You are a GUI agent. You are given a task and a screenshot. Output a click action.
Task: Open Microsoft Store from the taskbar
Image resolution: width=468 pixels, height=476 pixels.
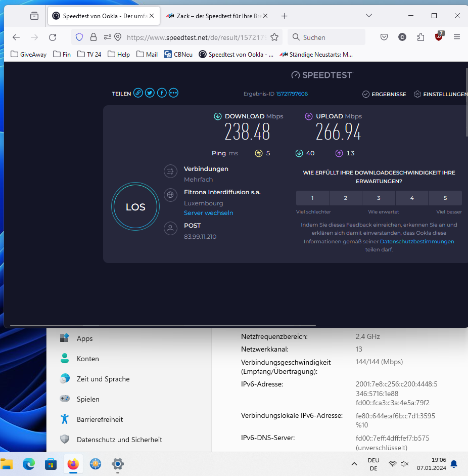pos(51,464)
